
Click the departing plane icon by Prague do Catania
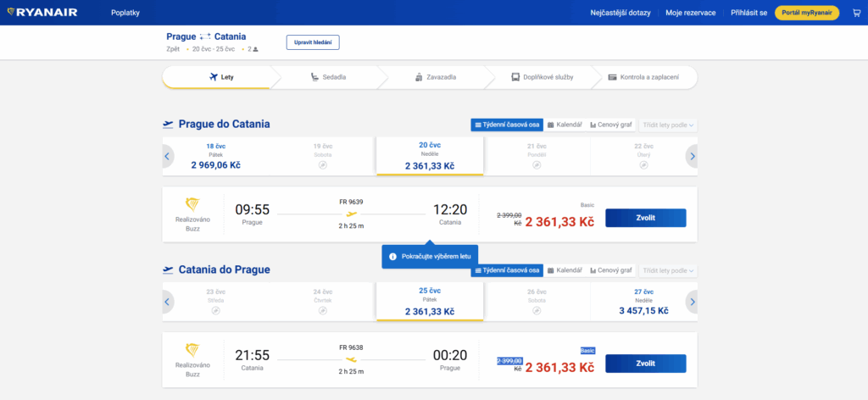[x=169, y=125]
